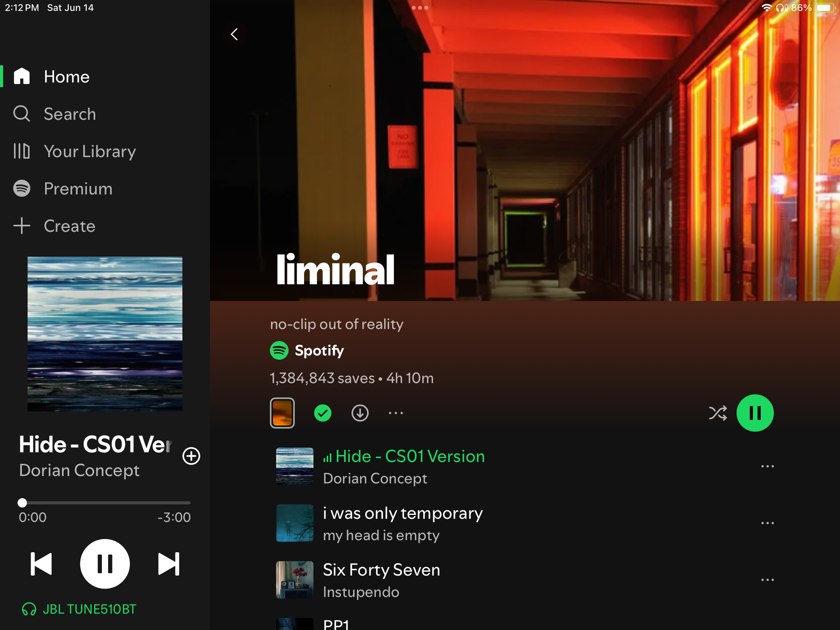This screenshot has height=630, width=840.
Task: Tap the magnifying glass Search icon
Action: (22, 114)
